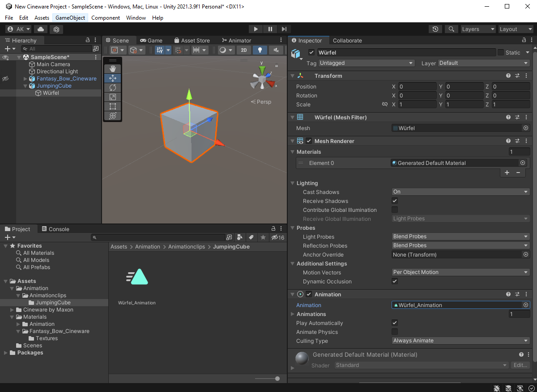Open Light Probes dropdown set to Blend Probes

tap(461, 236)
